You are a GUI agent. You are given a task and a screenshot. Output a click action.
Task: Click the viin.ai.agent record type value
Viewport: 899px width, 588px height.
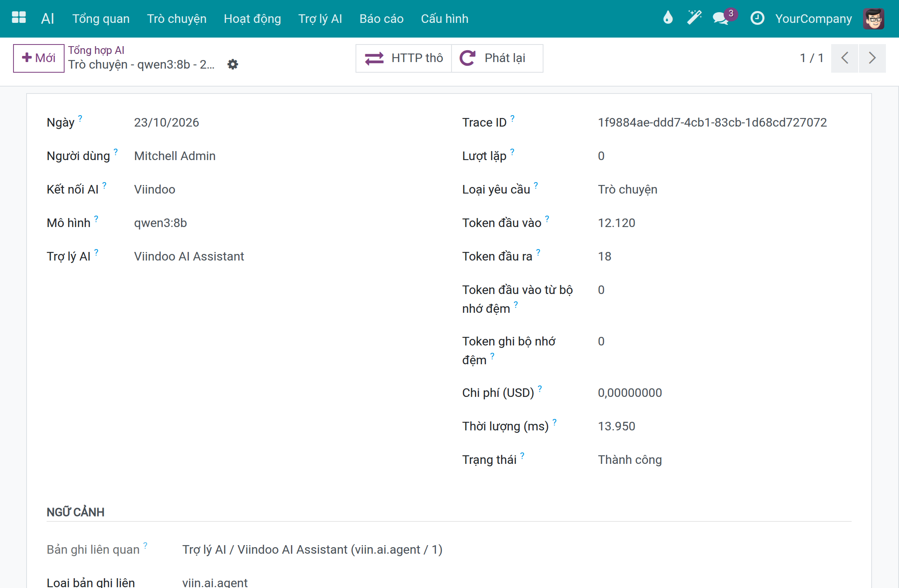coord(215,582)
